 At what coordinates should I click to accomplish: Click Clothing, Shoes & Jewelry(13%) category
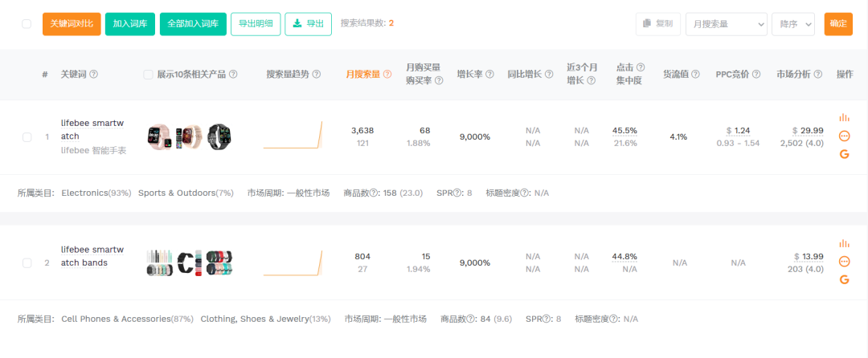(266, 319)
